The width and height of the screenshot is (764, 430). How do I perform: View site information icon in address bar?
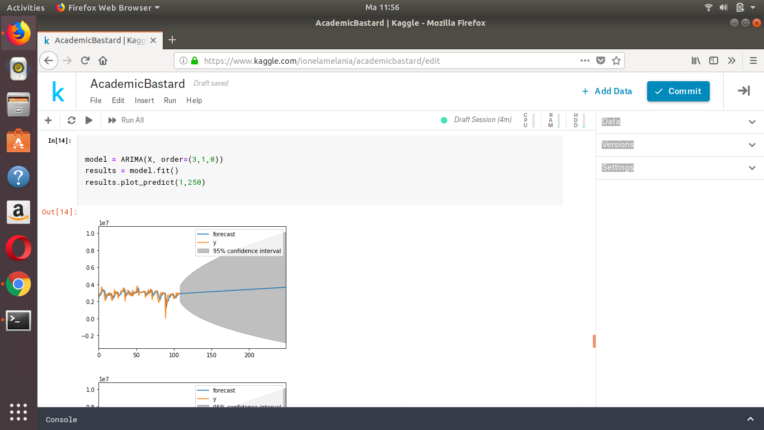[183, 61]
